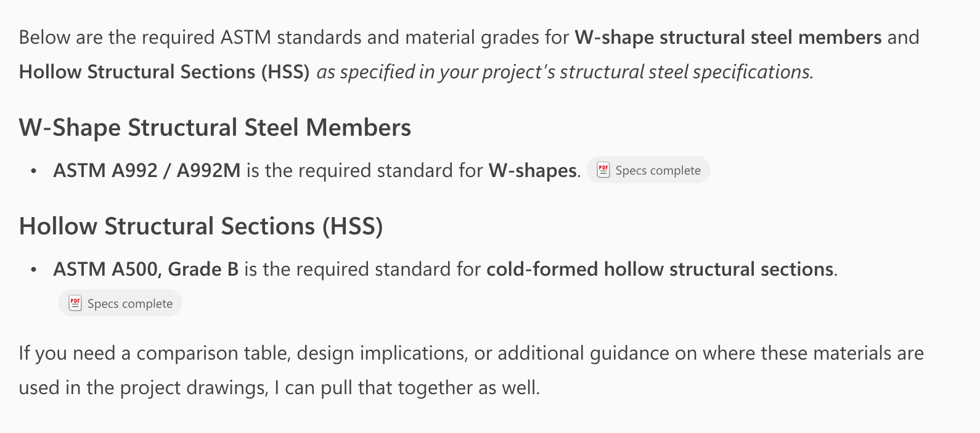Open the Specs complete citation for W-shapes
This screenshot has height=433, width=980.
click(x=657, y=171)
